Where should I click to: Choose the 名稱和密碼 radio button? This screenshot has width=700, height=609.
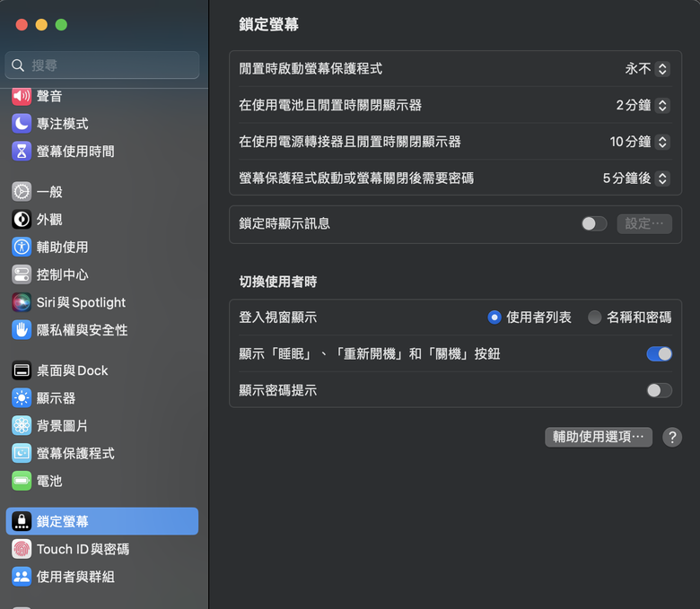tap(594, 318)
